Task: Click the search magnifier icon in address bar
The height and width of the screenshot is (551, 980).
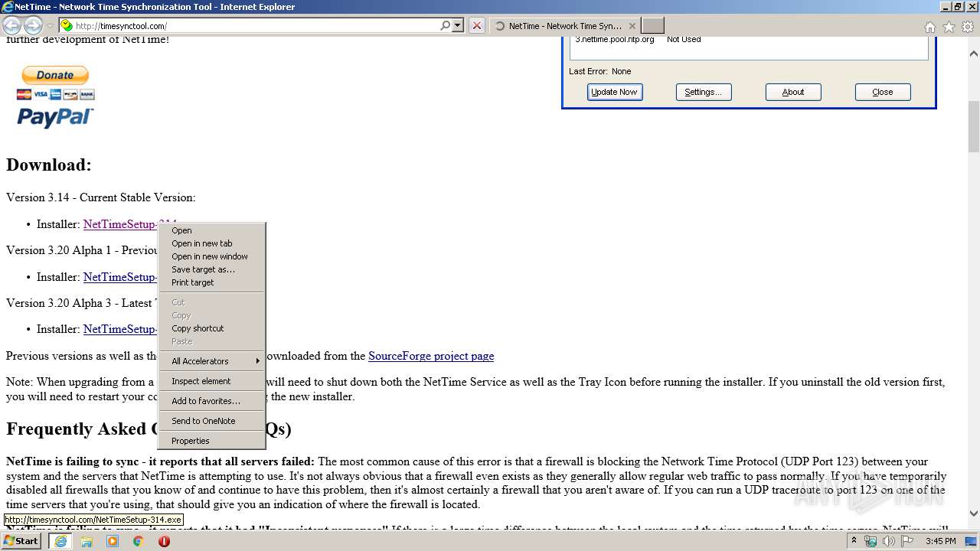Action: [446, 26]
